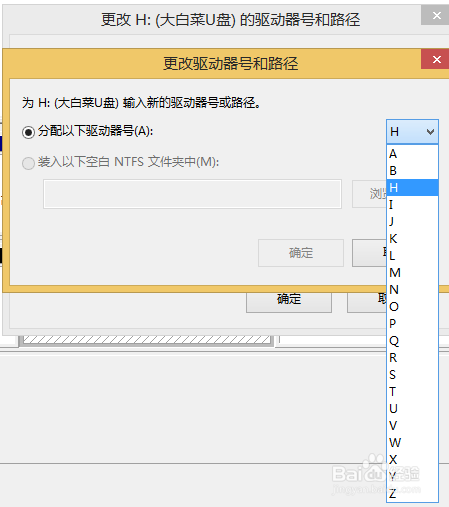Pick highlighted drive letter H in list
Screen dimensions: 449x507
[412, 188]
